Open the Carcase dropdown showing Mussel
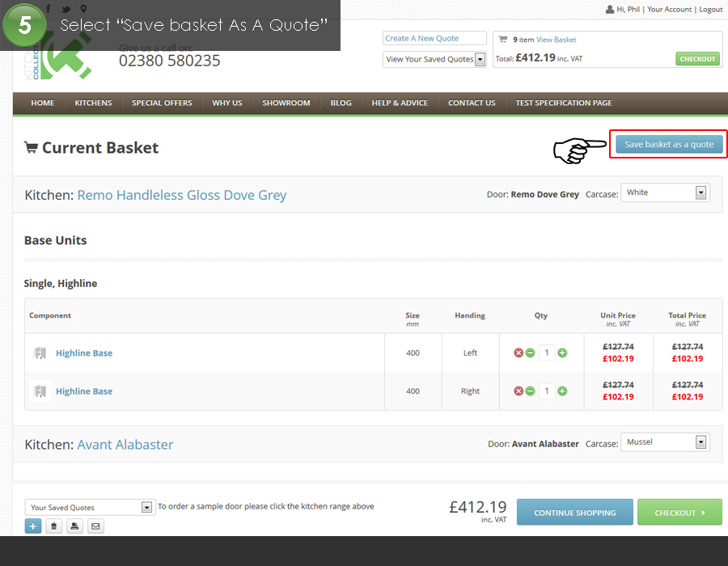The width and height of the screenshot is (728, 566). click(665, 442)
